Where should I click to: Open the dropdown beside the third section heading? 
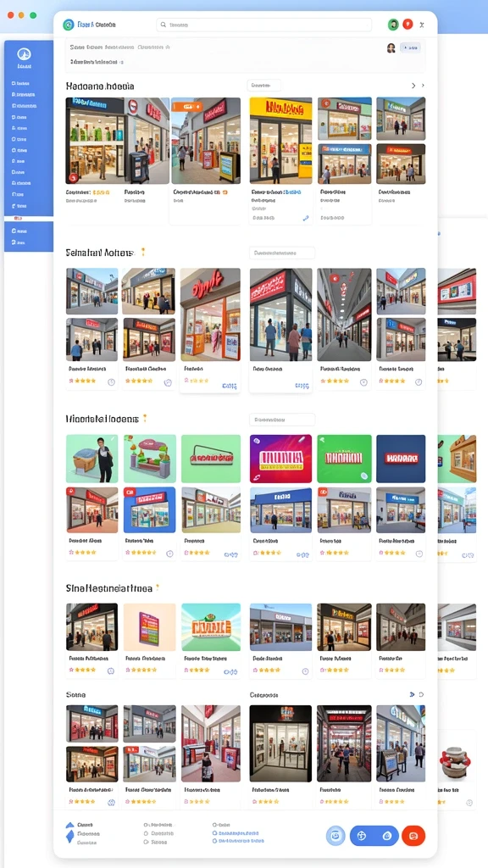click(281, 420)
